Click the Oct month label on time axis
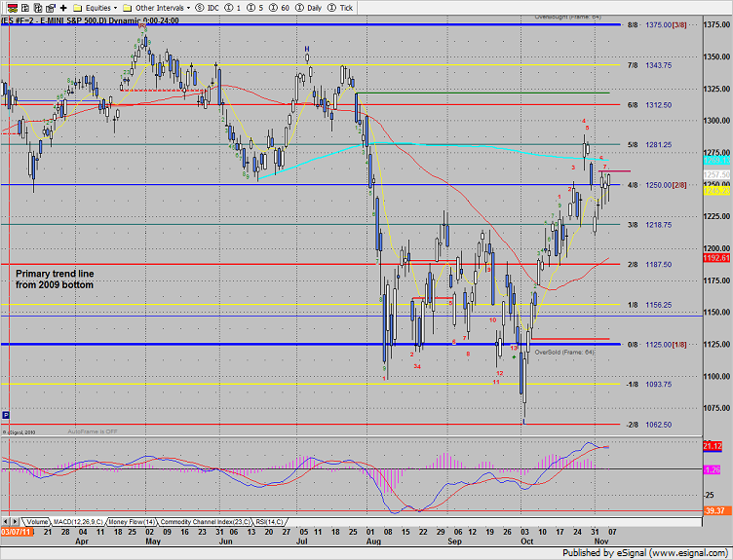The width and height of the screenshot is (733, 560). coord(526,541)
